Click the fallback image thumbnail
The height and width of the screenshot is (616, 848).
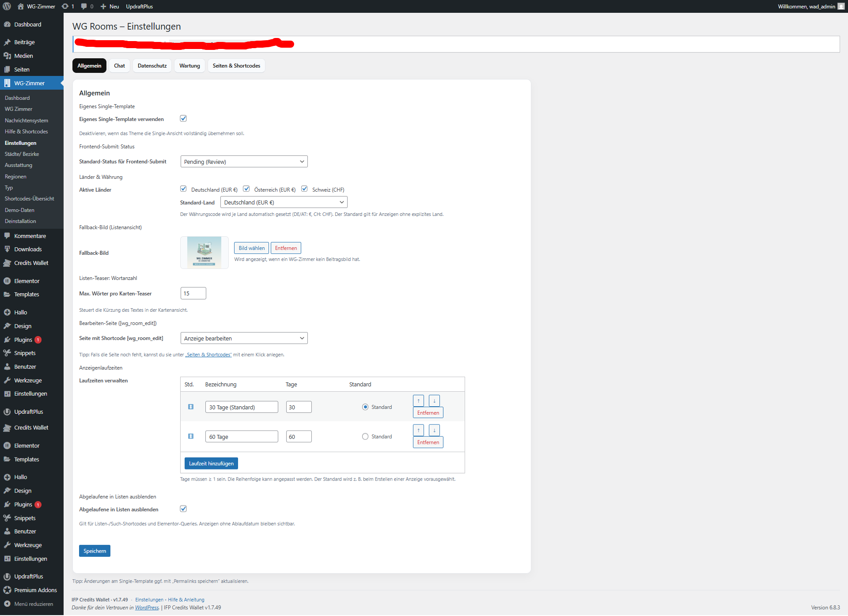point(204,252)
